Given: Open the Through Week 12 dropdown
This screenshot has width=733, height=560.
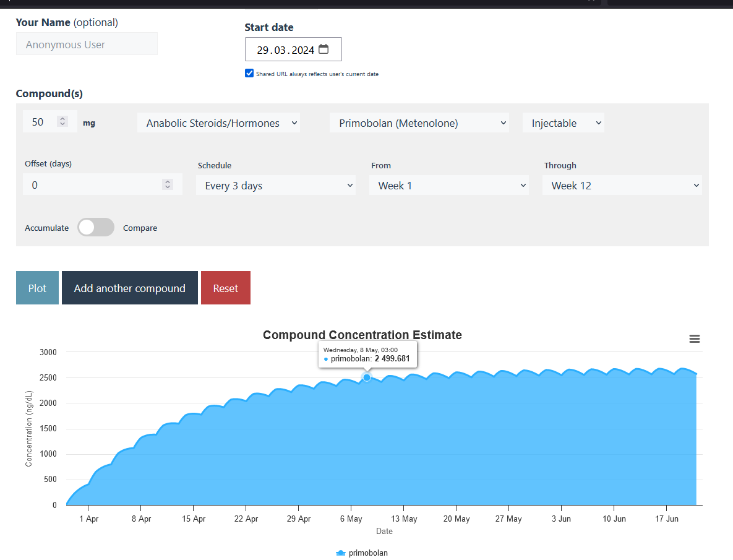Looking at the screenshot, I should coord(622,186).
